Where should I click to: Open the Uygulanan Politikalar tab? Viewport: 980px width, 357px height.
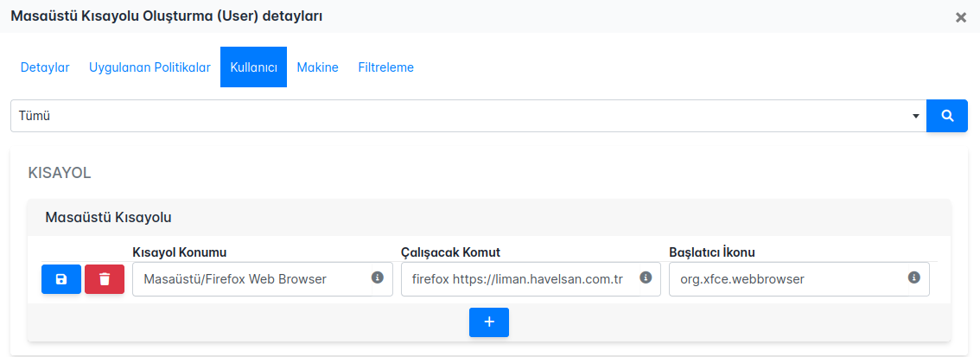point(150,67)
